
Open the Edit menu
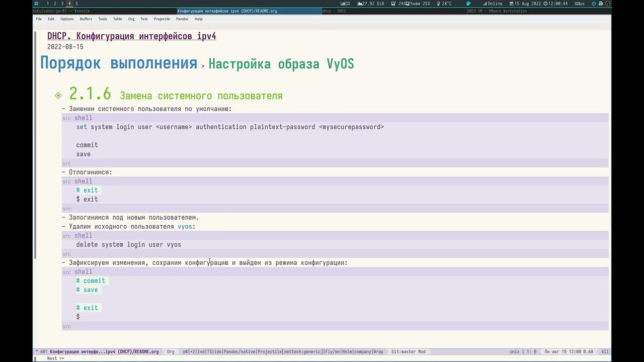click(51, 19)
